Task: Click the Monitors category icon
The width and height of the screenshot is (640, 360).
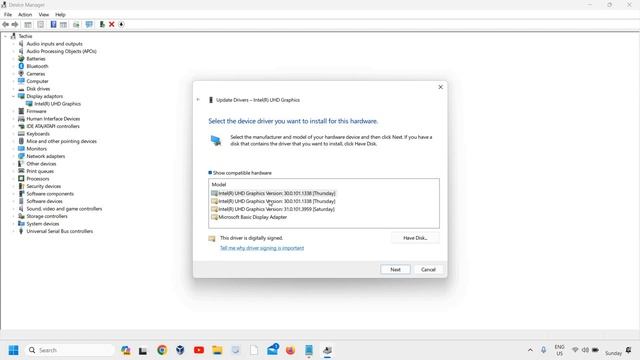Action: tap(21, 149)
